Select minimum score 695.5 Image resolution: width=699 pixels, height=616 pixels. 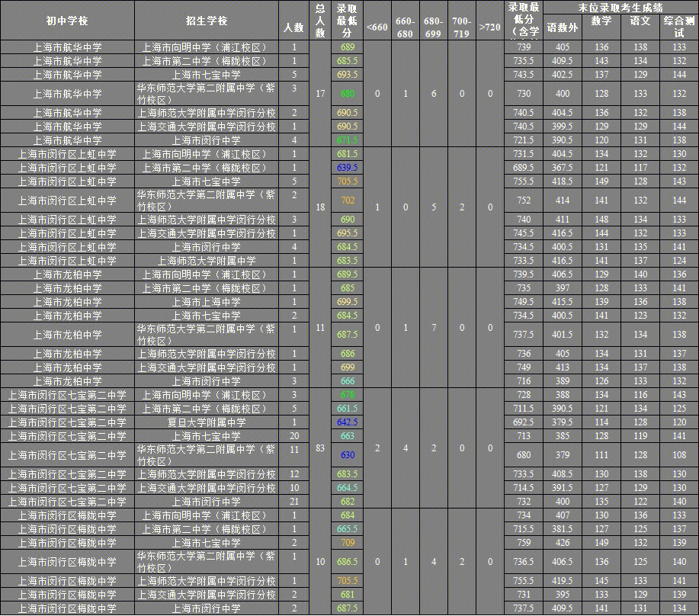tap(348, 233)
